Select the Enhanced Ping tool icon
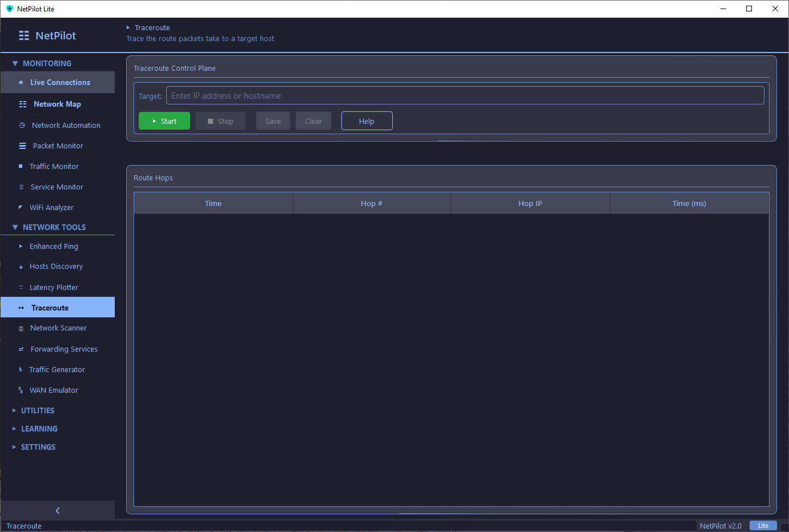The image size is (789, 532). click(22, 246)
